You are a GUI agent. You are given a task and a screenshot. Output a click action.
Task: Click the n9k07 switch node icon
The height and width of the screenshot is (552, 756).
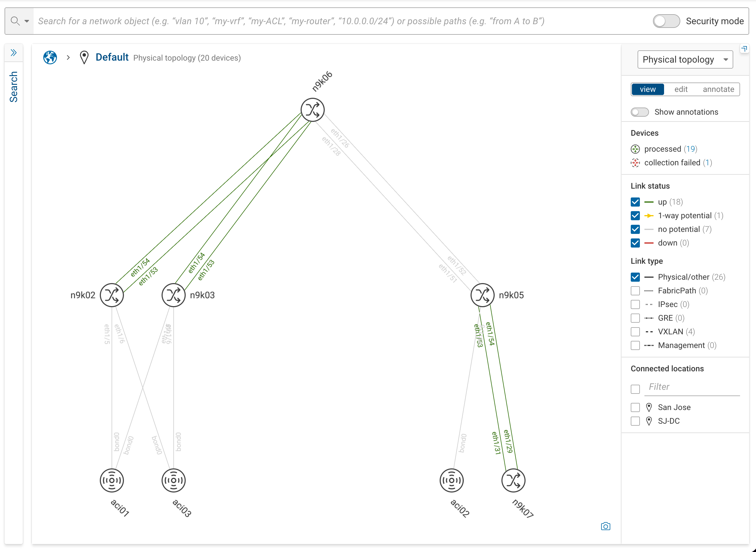pos(513,481)
